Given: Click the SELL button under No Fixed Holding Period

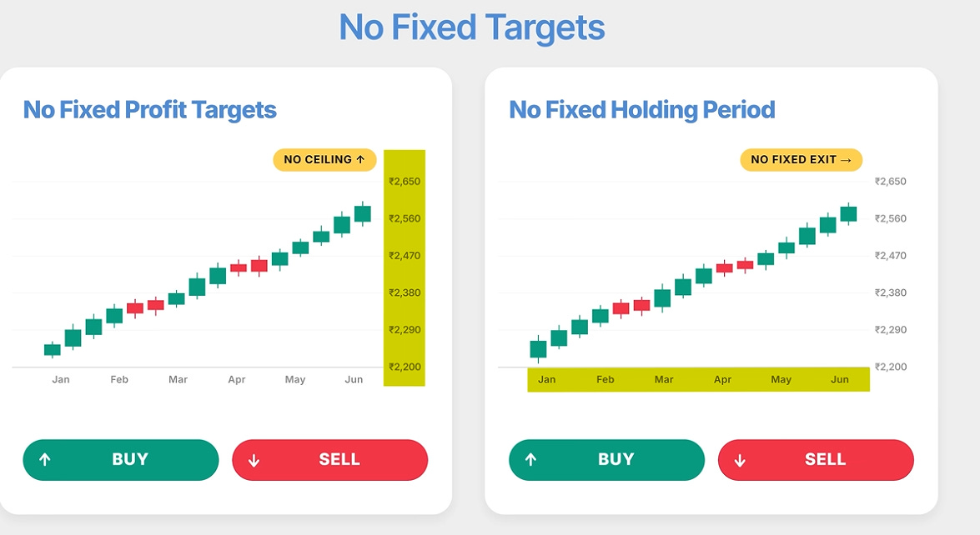Looking at the screenshot, I should (817, 460).
